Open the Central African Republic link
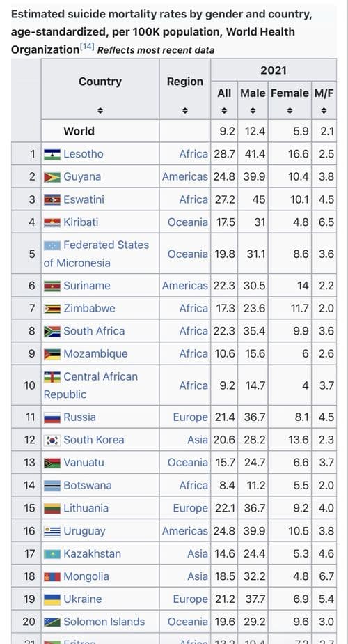Screen dimensions: 348x644 (x=91, y=385)
